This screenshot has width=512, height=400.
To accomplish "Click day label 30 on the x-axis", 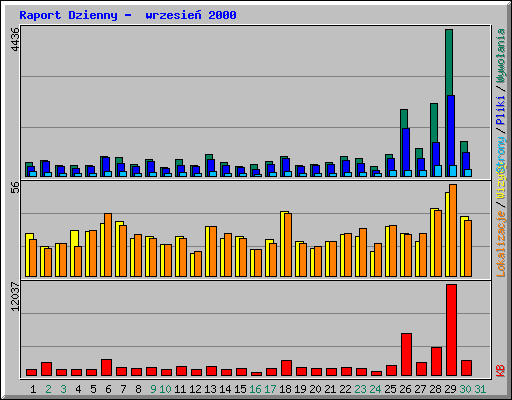I will [465, 389].
